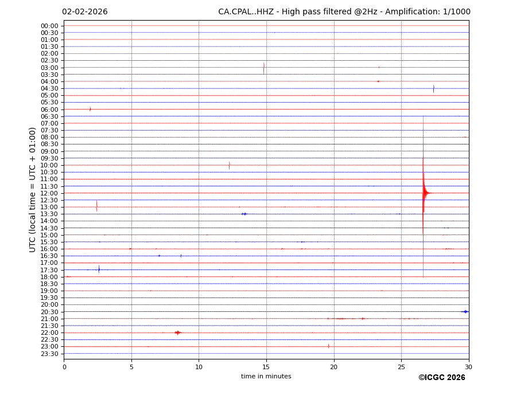Select the 18:00 row label
This screenshot has width=532, height=399.
coord(49,277)
